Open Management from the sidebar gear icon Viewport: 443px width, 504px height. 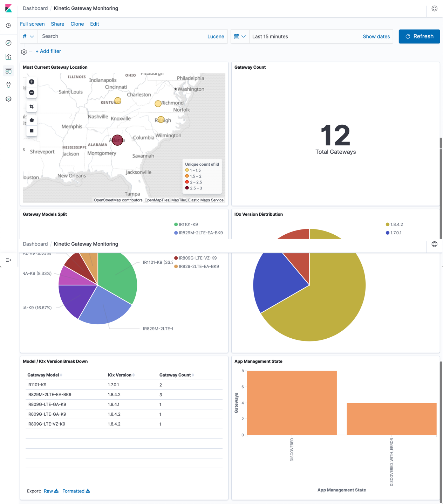click(8, 99)
